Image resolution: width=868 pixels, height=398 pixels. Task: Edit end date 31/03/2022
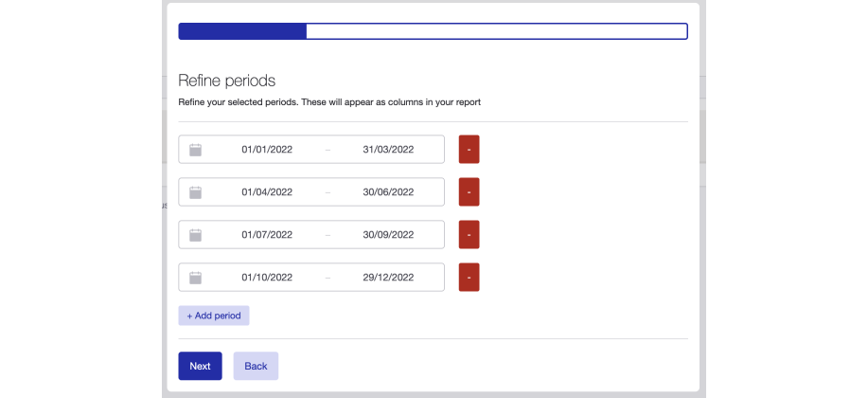(x=388, y=150)
